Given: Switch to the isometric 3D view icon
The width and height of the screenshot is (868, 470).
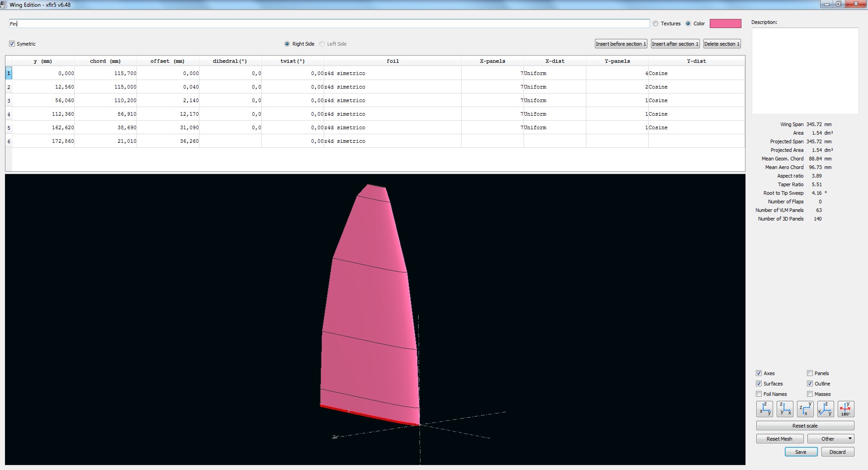Looking at the screenshot, I should pos(826,409).
